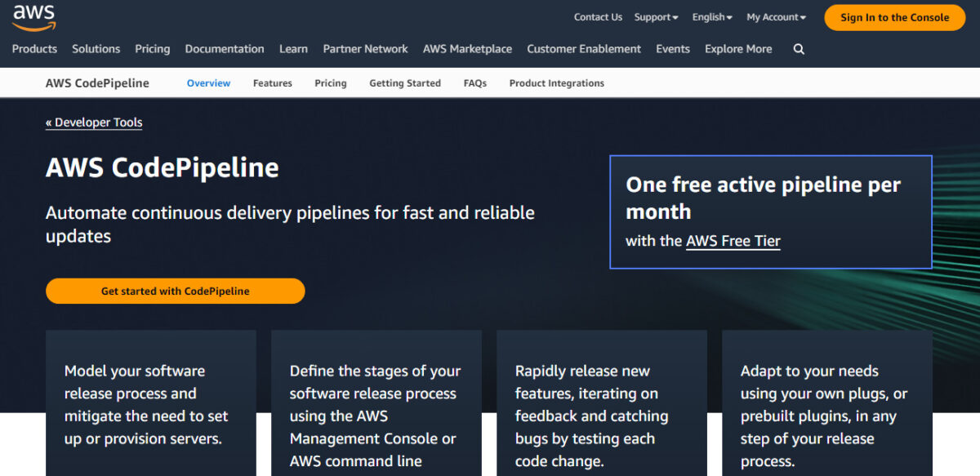Switch to the Getting Started tab
The width and height of the screenshot is (980, 476).
[404, 83]
